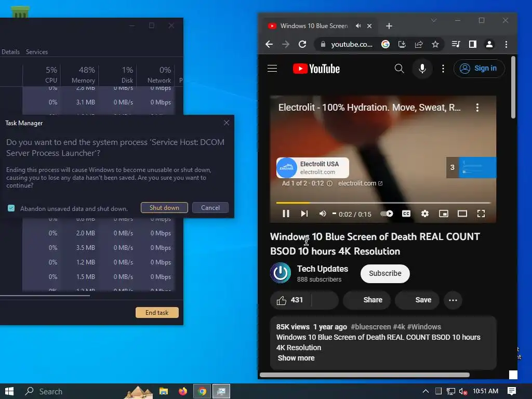The image size is (532, 399).
Task: Uncheck Abandon unsaved data and shut down
Action: point(11,208)
